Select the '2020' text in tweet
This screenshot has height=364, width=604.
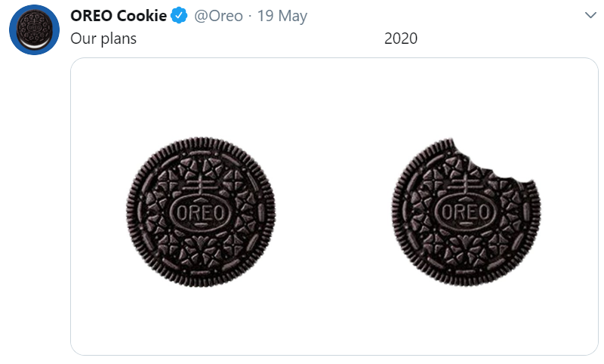pos(401,39)
